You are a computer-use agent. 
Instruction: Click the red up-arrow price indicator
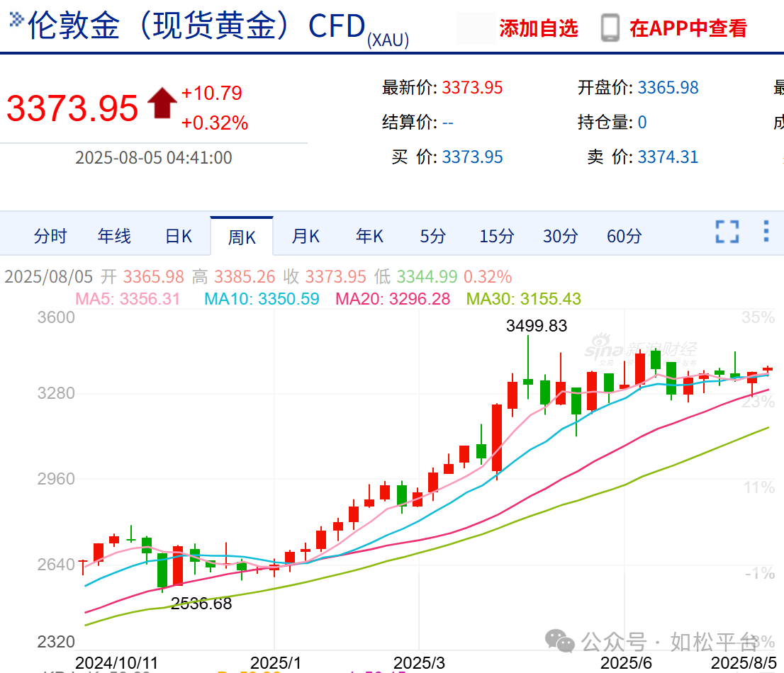click(162, 103)
